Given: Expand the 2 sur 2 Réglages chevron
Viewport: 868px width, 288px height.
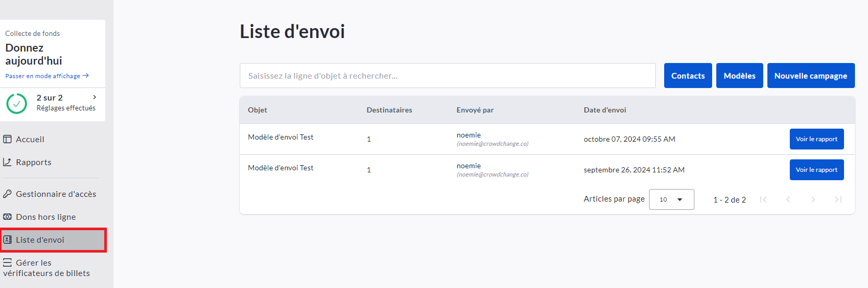Looking at the screenshot, I should [94, 97].
